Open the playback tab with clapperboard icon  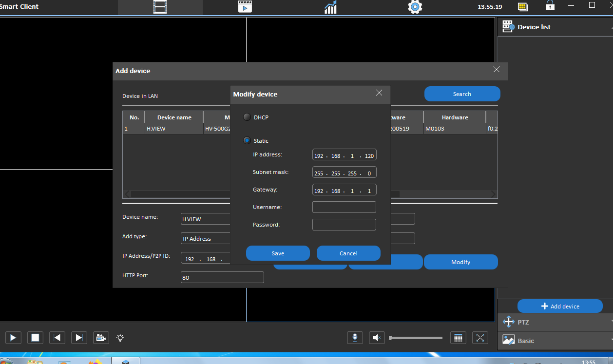pos(245,7)
